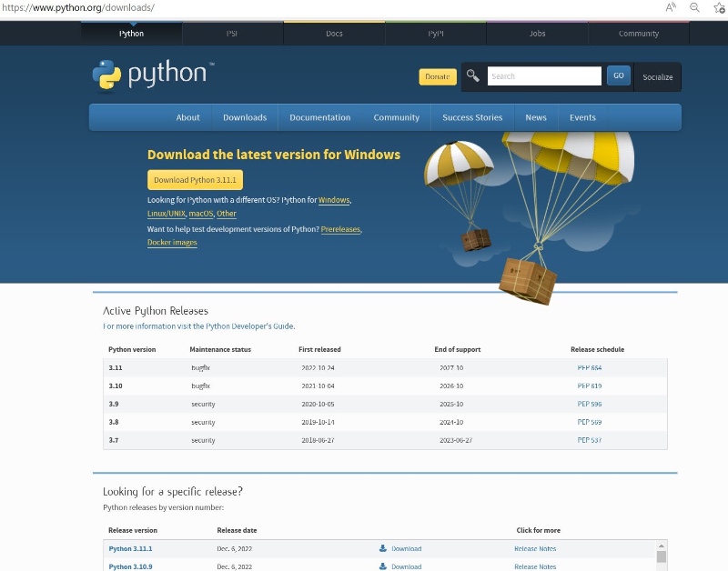Select the Docs top tab

(334, 34)
